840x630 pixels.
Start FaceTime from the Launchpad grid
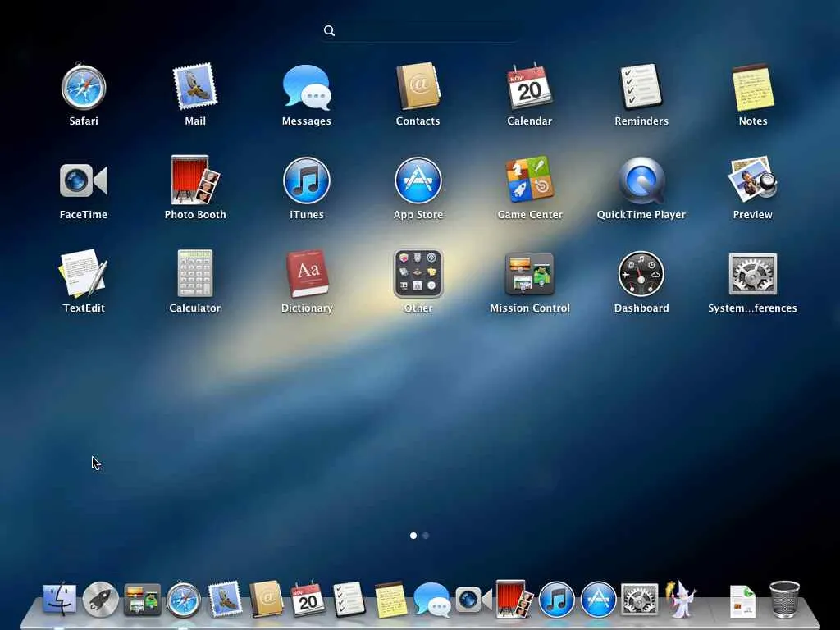pos(84,181)
